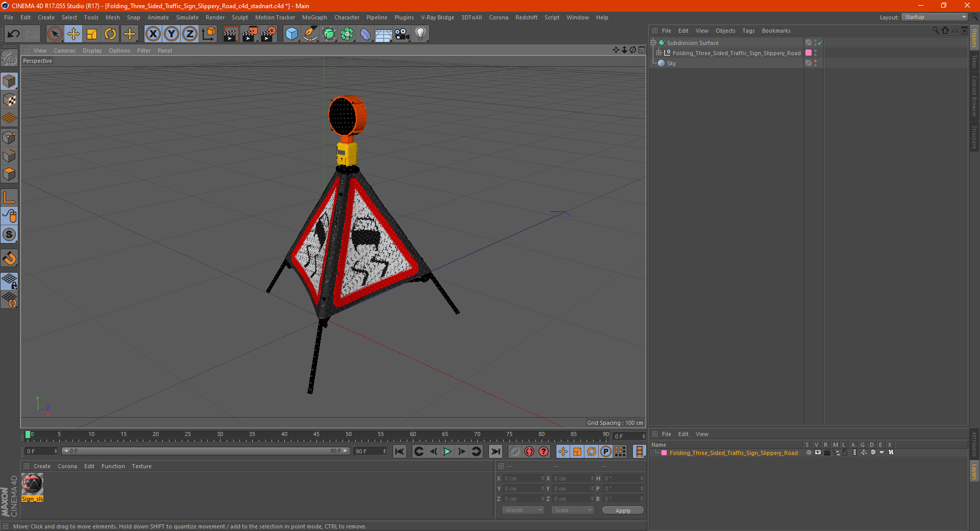The height and width of the screenshot is (531, 980).
Task: Click the preview range slider bar
Action: (206, 451)
